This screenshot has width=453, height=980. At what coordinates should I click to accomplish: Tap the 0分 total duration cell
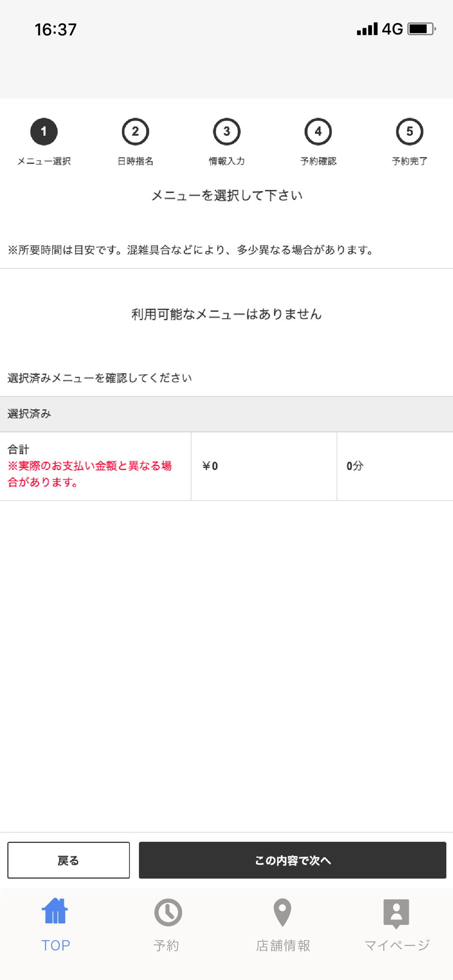[x=395, y=466]
